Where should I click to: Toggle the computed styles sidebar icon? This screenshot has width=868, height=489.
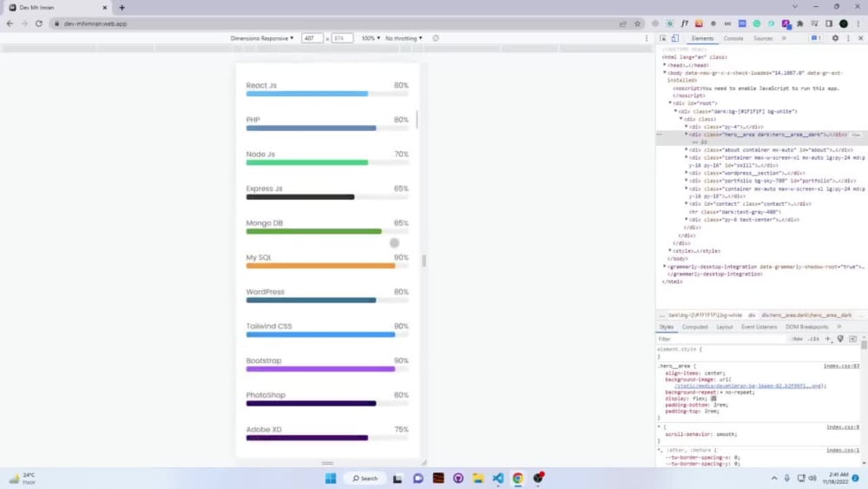coord(853,339)
